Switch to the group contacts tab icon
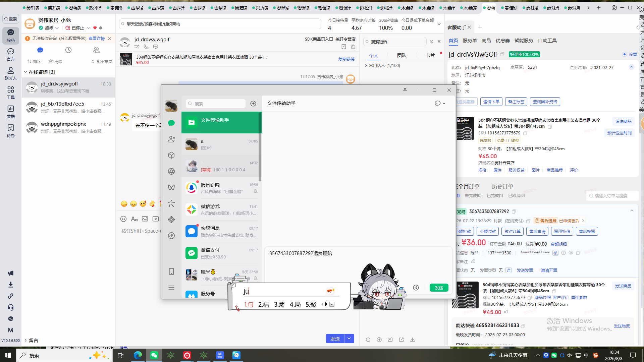The width and height of the screenshot is (644, 362). tap(97, 50)
